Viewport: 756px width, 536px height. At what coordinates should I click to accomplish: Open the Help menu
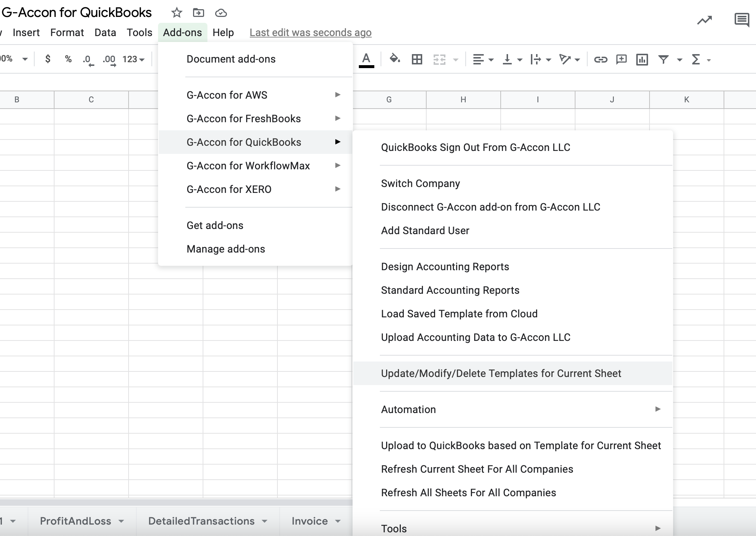[223, 32]
